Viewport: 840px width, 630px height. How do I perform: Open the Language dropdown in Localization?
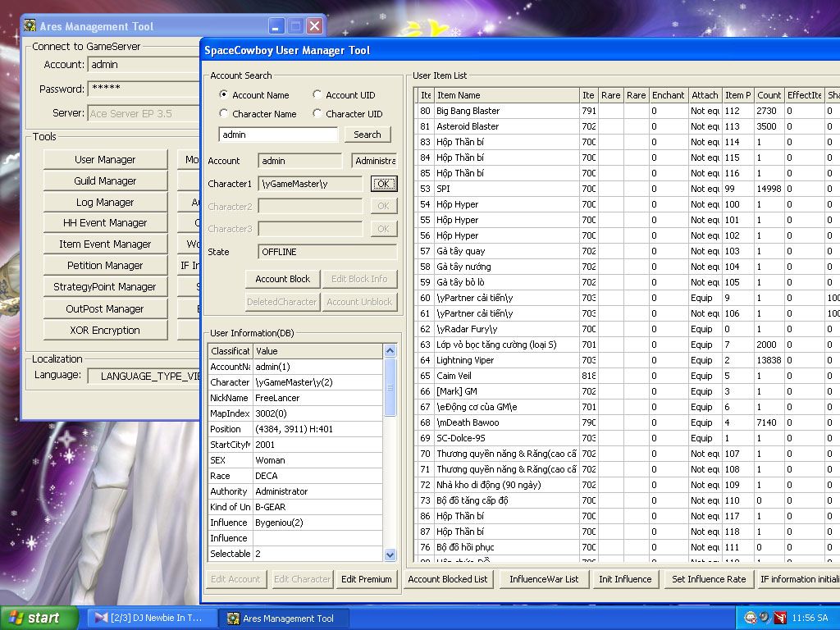coord(144,376)
